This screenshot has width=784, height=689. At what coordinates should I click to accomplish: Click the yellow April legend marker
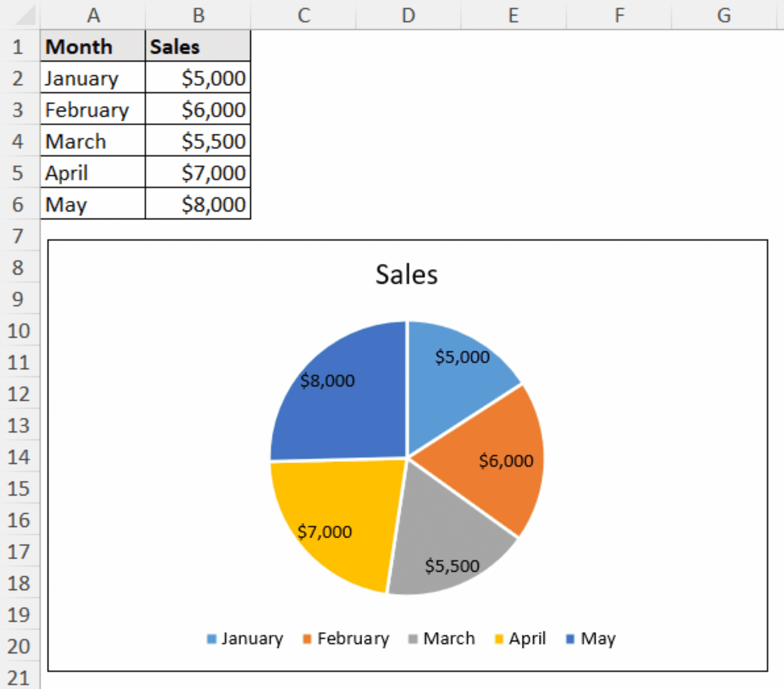(498, 638)
